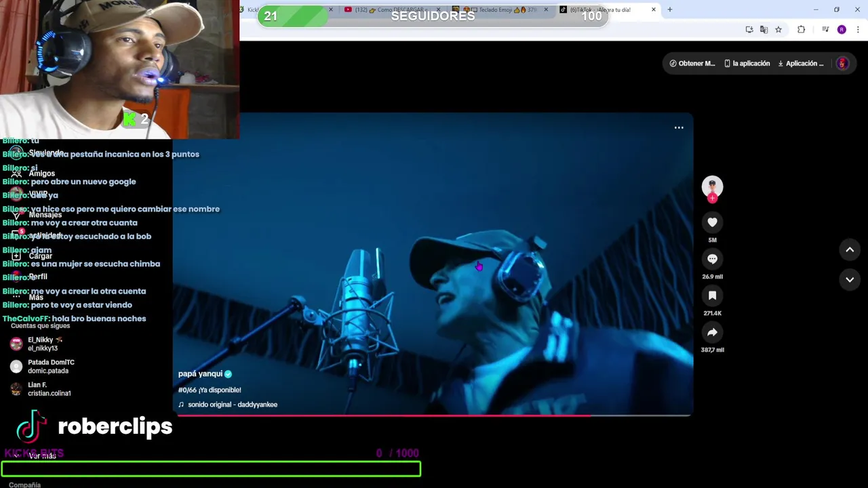Click Obtener M... button in TikTok header
The height and width of the screenshot is (488, 868).
(x=692, y=63)
